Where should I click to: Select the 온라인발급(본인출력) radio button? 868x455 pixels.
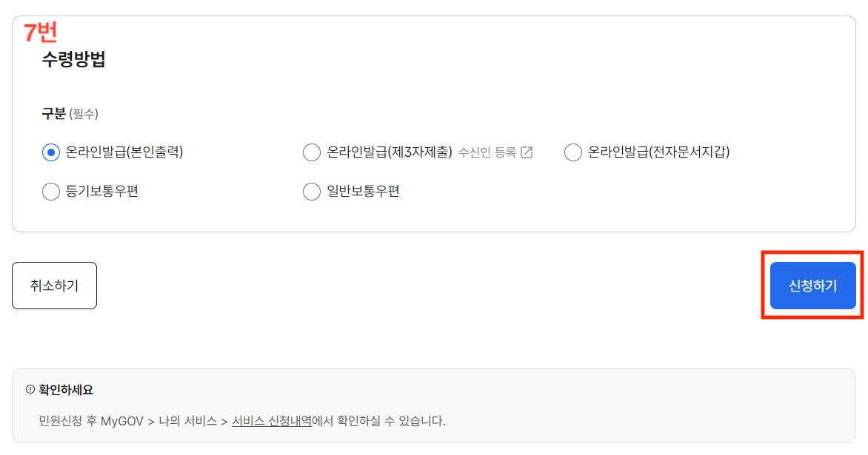pyautogui.click(x=50, y=152)
